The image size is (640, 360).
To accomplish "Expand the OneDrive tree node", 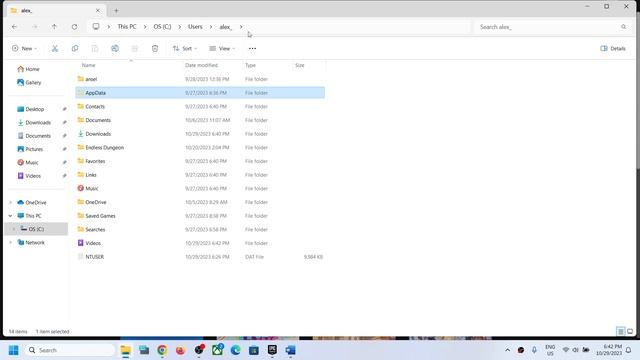I will (11, 202).
